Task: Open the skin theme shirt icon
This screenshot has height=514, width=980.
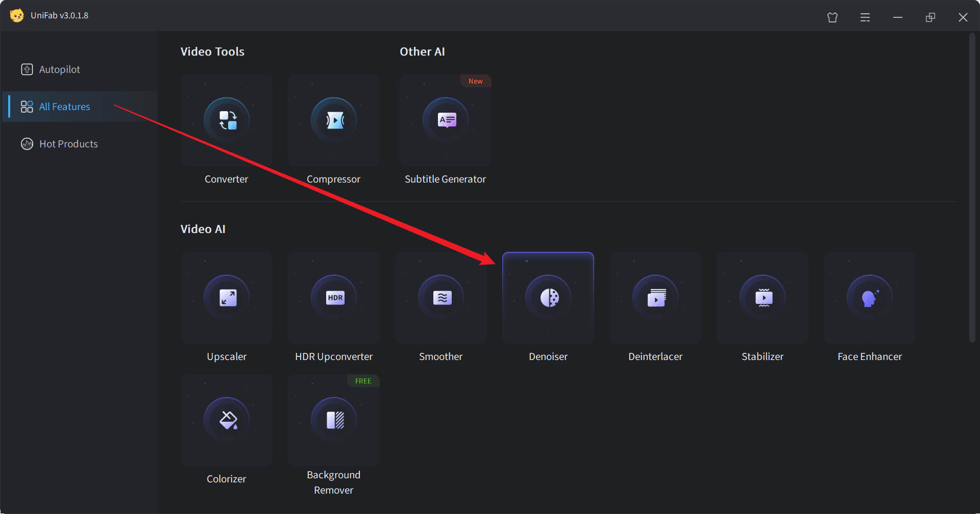Action: (832, 17)
